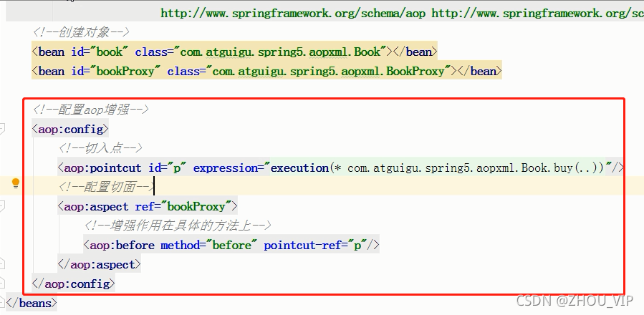Click the comment 配置切面

107,187
